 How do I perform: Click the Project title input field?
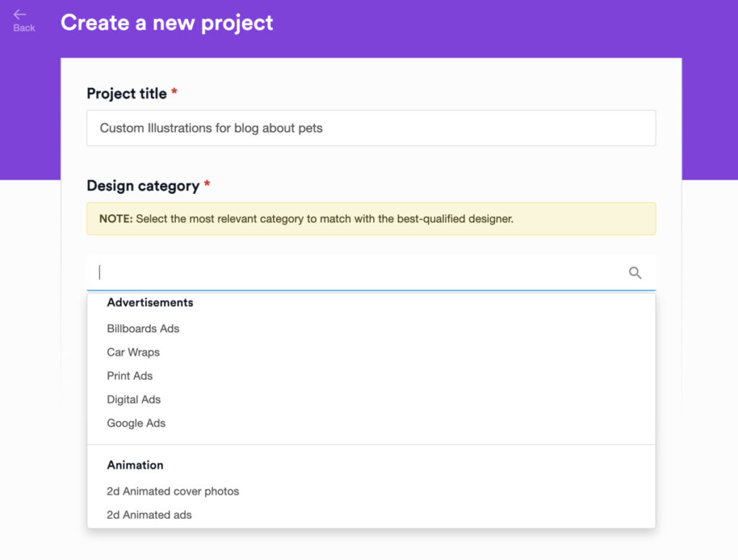(x=371, y=128)
